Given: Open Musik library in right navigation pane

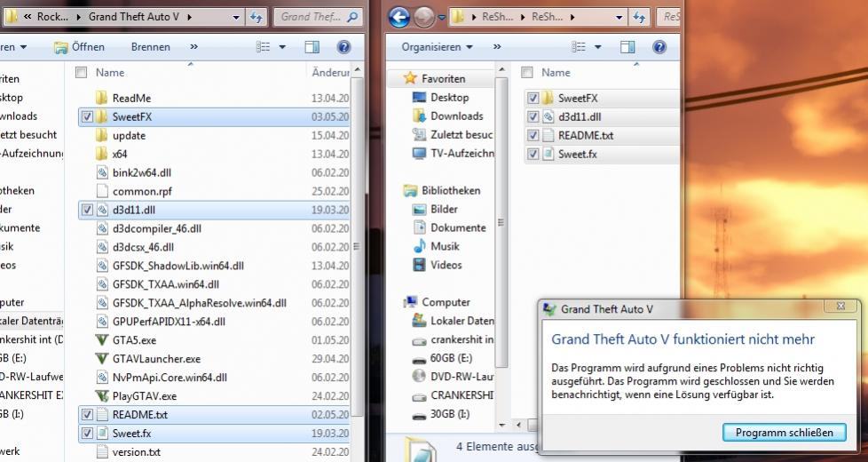Looking at the screenshot, I should 445,246.
